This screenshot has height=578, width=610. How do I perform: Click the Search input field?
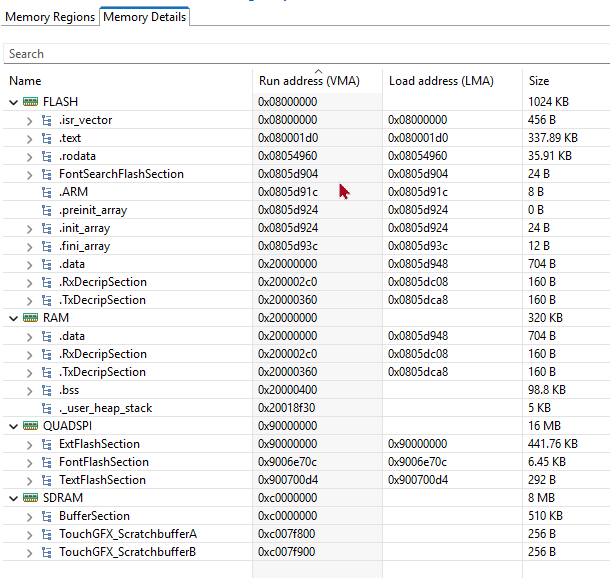pos(300,54)
